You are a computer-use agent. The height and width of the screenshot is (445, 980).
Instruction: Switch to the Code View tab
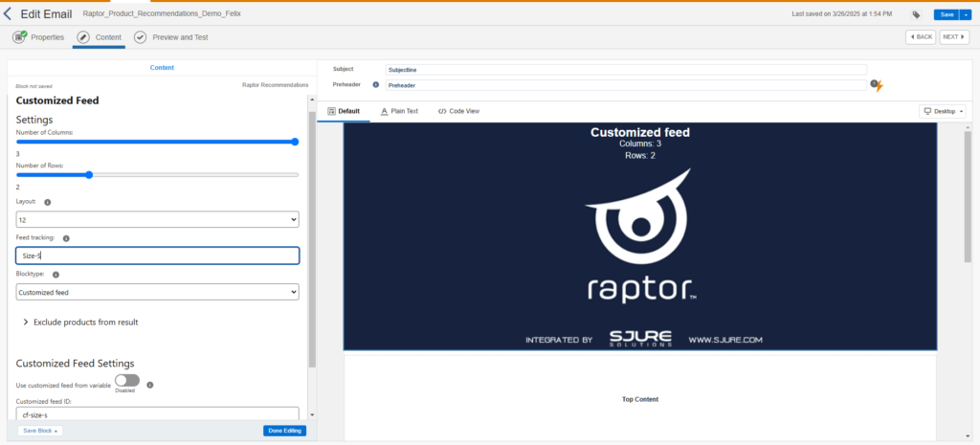[458, 111]
